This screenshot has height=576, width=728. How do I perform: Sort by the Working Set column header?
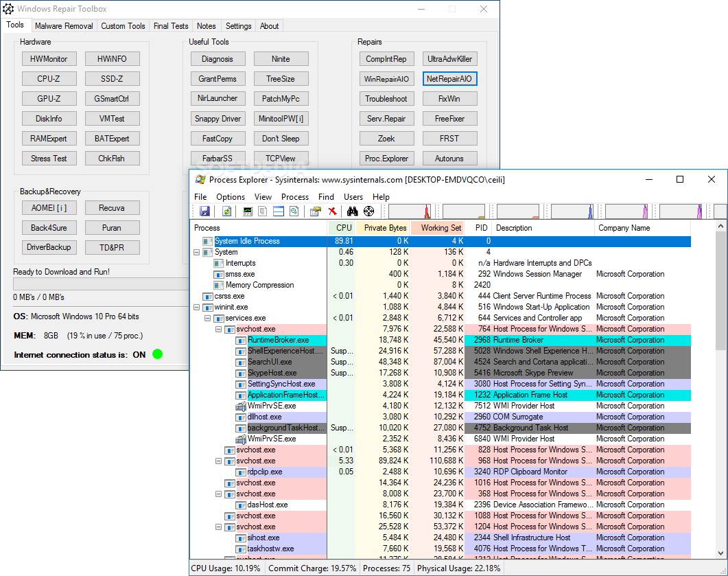pos(438,228)
